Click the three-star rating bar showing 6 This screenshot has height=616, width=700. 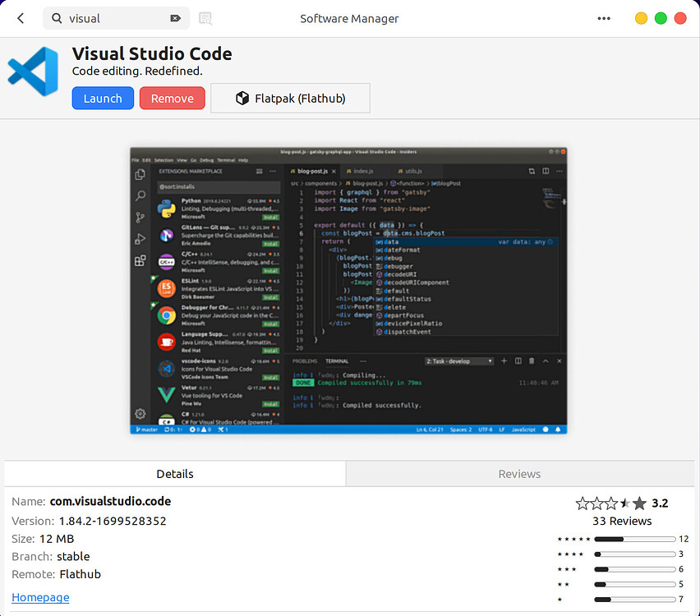pyautogui.click(x=635, y=569)
